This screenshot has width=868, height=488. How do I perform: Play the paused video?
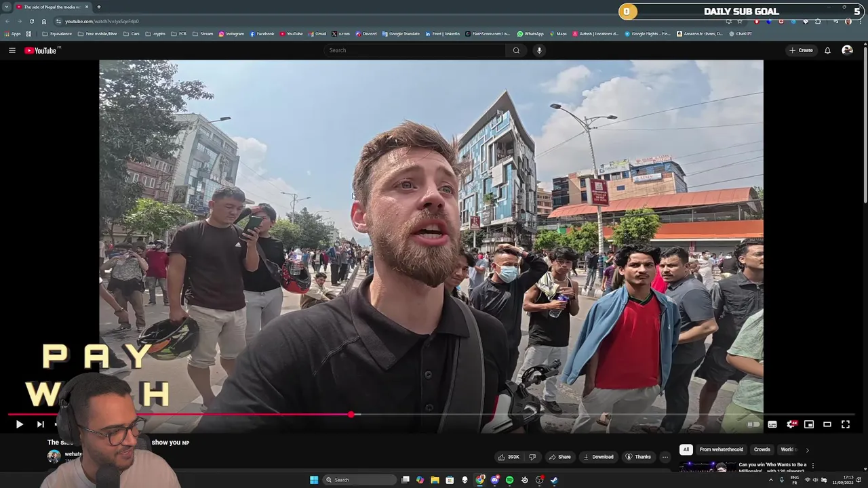(x=19, y=424)
